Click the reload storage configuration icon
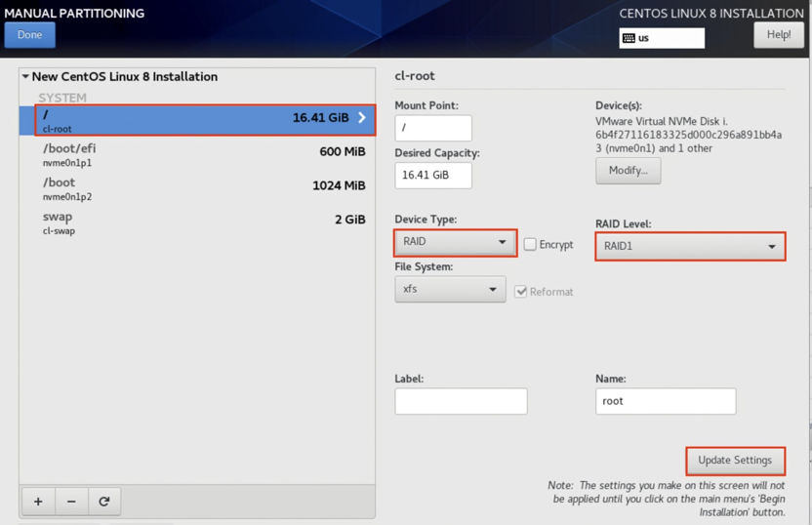 pyautogui.click(x=104, y=502)
